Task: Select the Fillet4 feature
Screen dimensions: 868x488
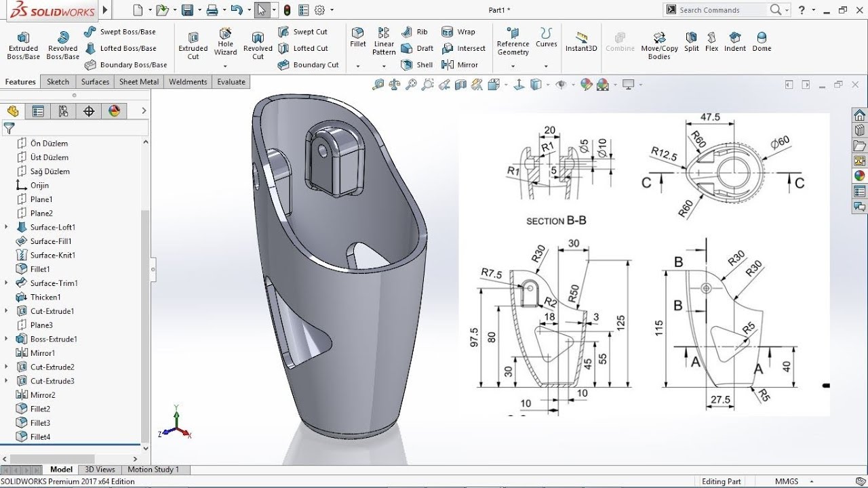Action: coord(40,437)
